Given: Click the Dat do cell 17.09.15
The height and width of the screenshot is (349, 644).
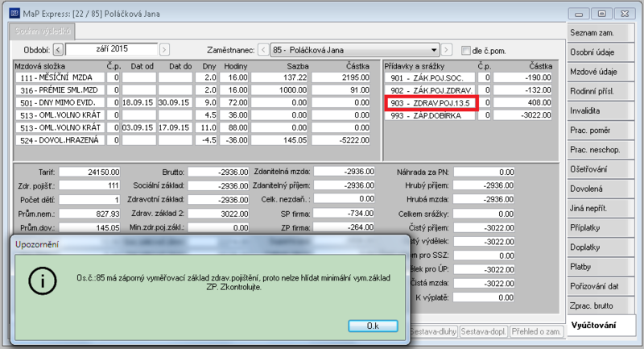Looking at the screenshot, I should (x=174, y=128).
